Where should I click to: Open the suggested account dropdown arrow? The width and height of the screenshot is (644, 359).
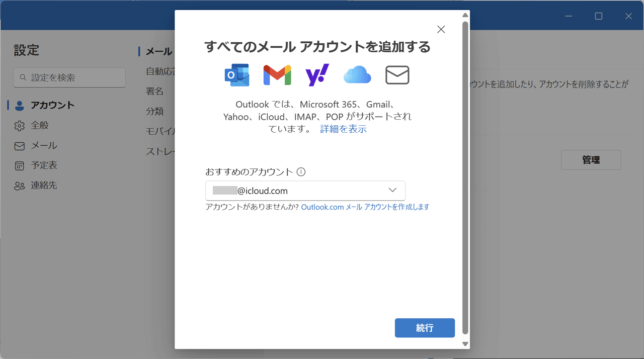(x=393, y=190)
